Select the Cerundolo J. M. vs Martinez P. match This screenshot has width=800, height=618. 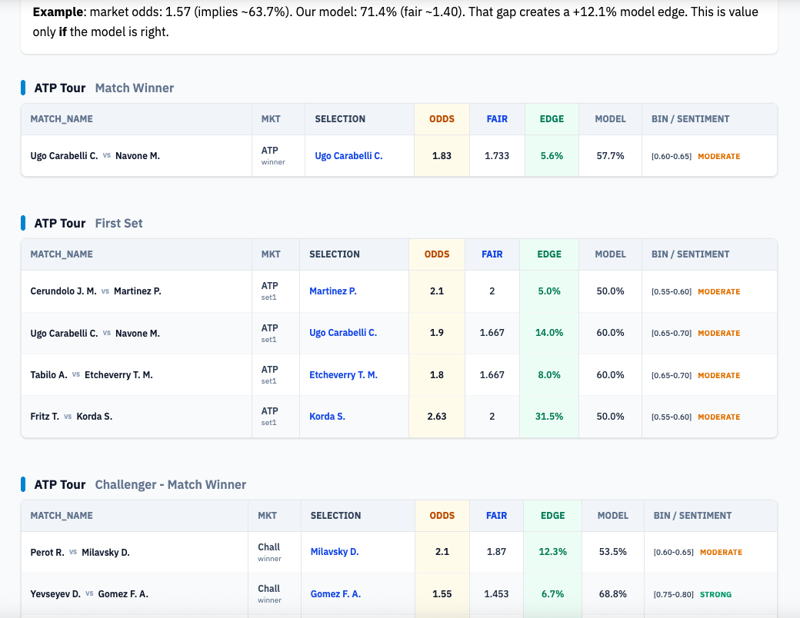tap(95, 291)
